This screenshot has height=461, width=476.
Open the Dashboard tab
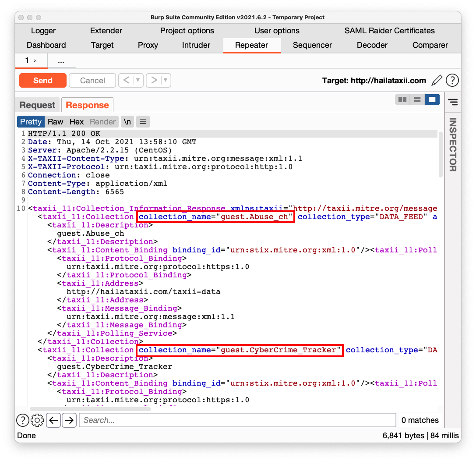coord(46,45)
